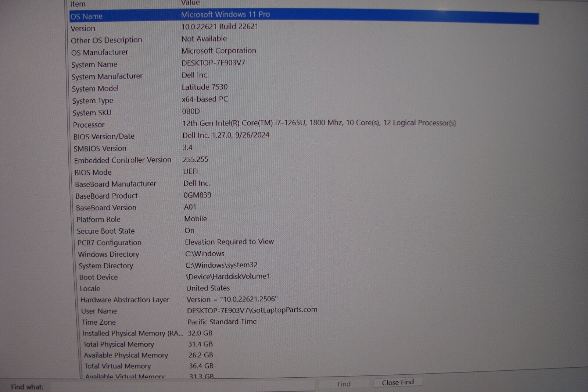This screenshot has width=588, height=392.
Task: Click value 10.0.22621 Build 22621
Action: tap(220, 26)
